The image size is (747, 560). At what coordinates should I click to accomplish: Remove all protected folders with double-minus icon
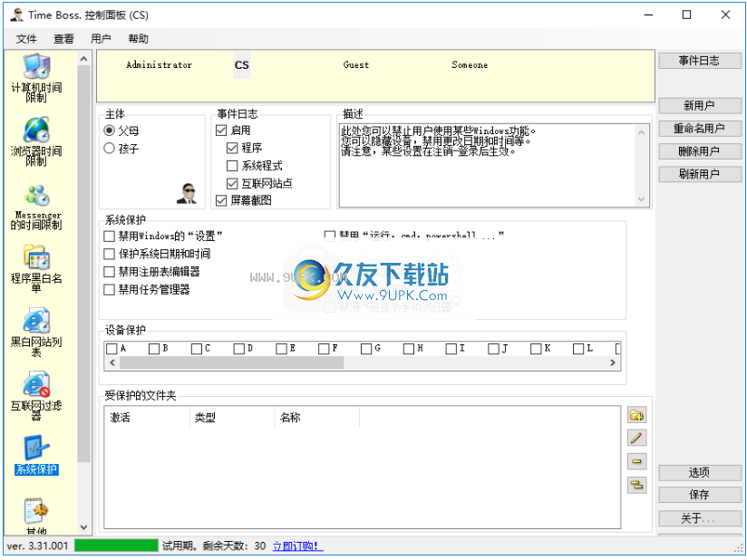tap(636, 485)
